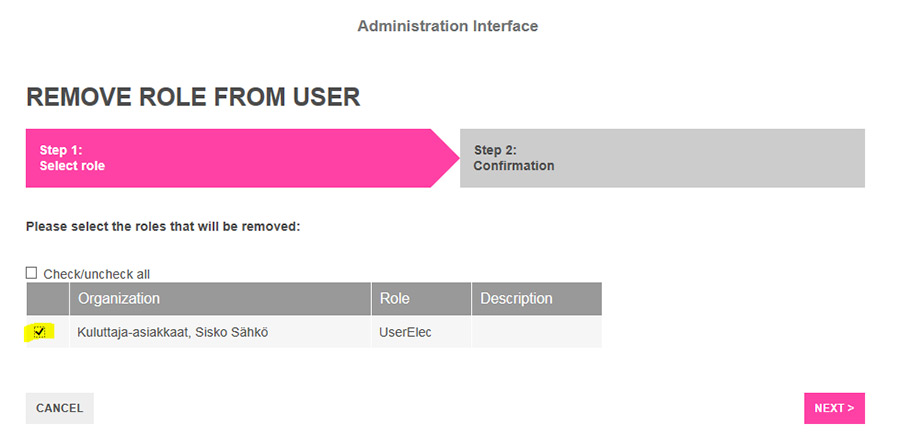Click the 'Please select the roles' instruction text

163,227
